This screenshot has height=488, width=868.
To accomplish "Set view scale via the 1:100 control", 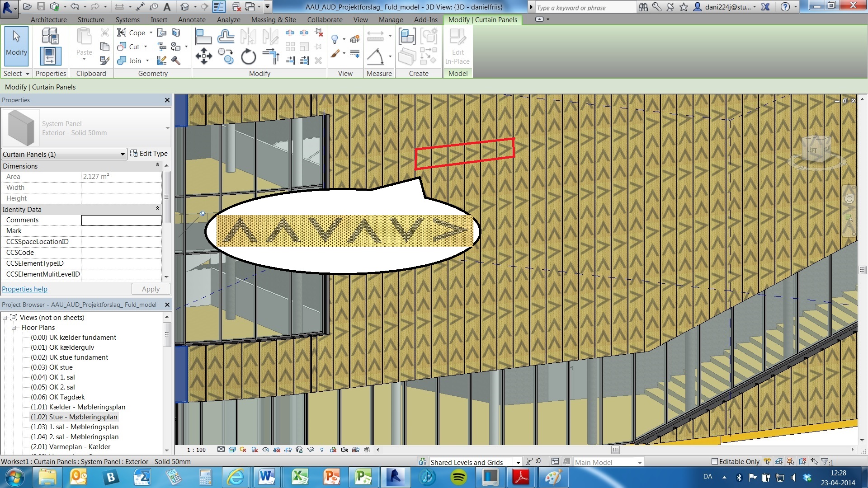I will pos(196,450).
